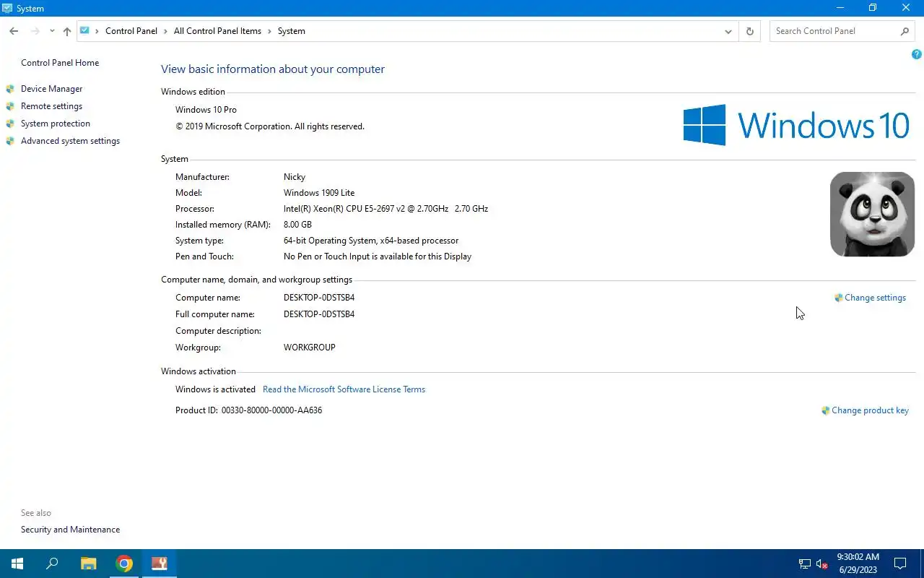Open Security and Maintenance
The image size is (924, 578).
tap(70, 530)
